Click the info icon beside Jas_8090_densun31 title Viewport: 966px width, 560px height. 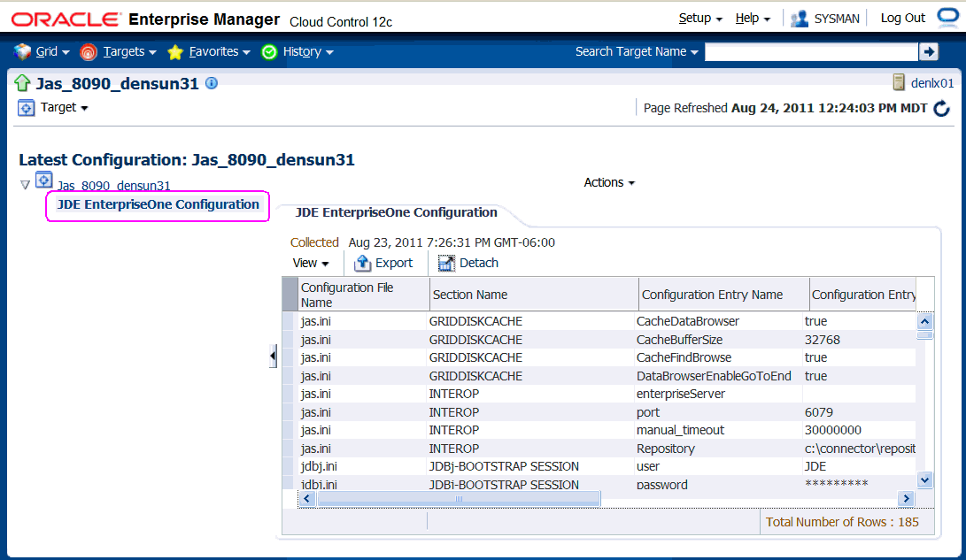[x=212, y=83]
